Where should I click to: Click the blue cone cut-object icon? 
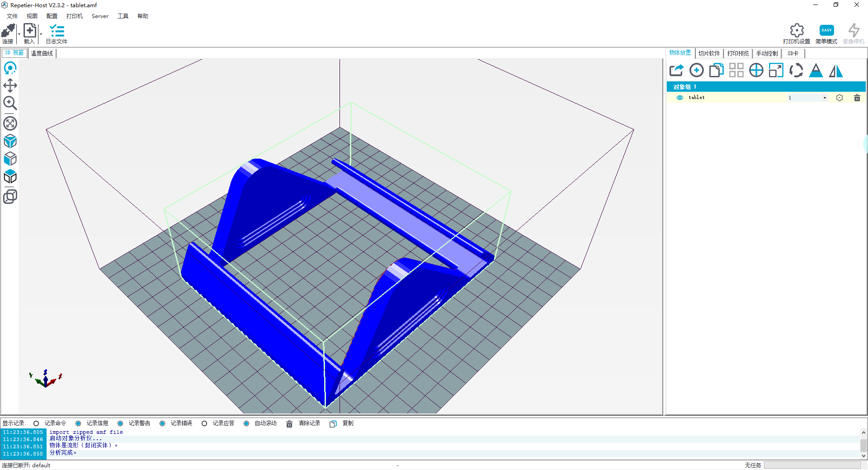pyautogui.click(x=816, y=70)
